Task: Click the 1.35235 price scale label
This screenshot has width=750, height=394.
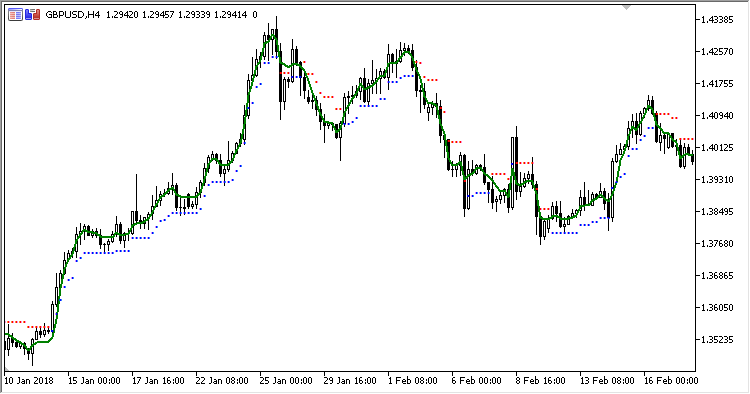Action: tap(717, 339)
